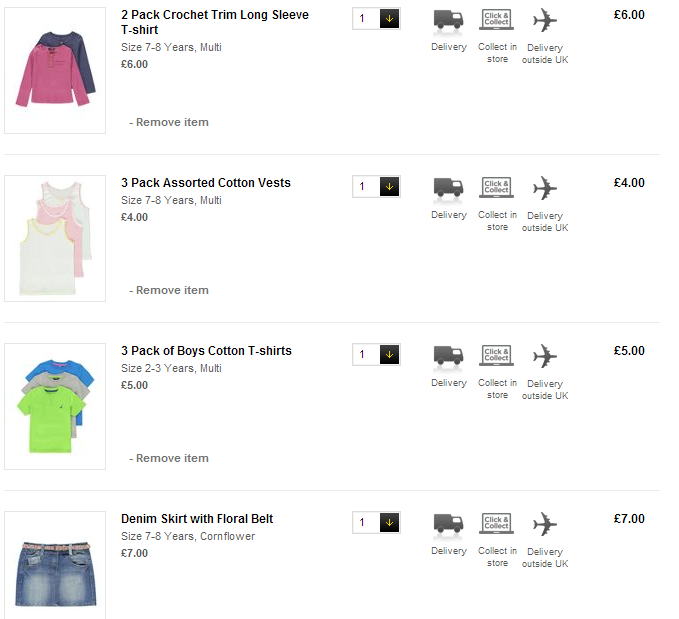Open quantity dropdown for Crochet Trim T-shirt
The height and width of the screenshot is (619, 679).
[x=389, y=19]
